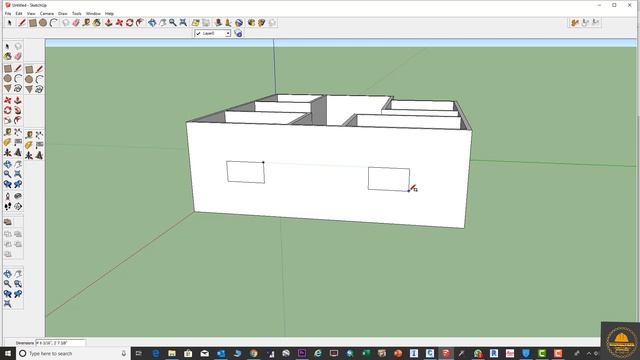Select the Arc tool in the top toolbar
Viewport: 640px width, 360px height.
click(x=53, y=23)
